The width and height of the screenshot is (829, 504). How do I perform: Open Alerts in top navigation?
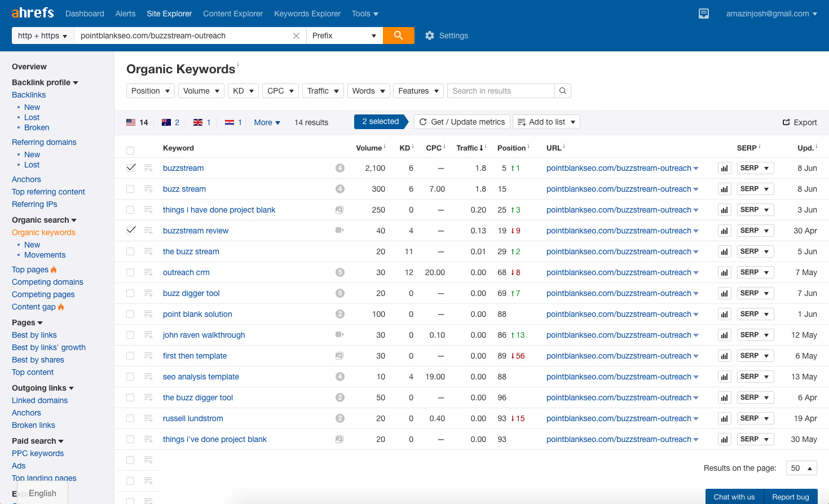click(125, 14)
